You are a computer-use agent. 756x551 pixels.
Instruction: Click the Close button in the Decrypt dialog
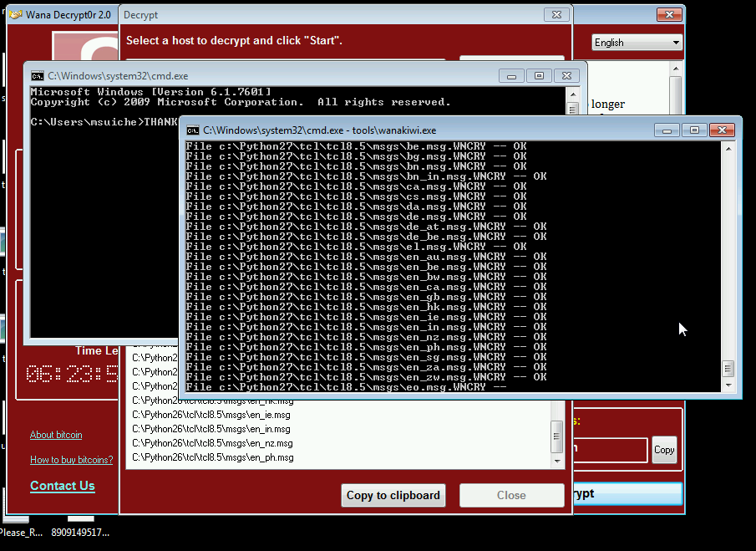pyautogui.click(x=511, y=496)
